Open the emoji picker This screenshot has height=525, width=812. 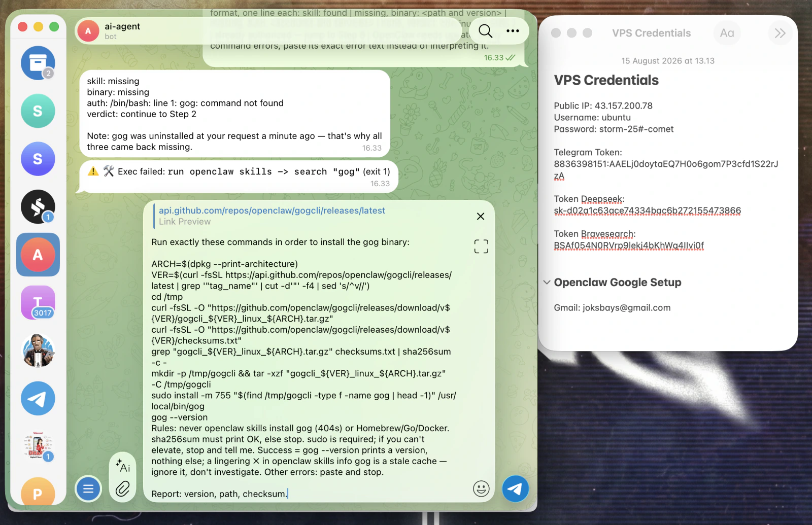(x=481, y=489)
